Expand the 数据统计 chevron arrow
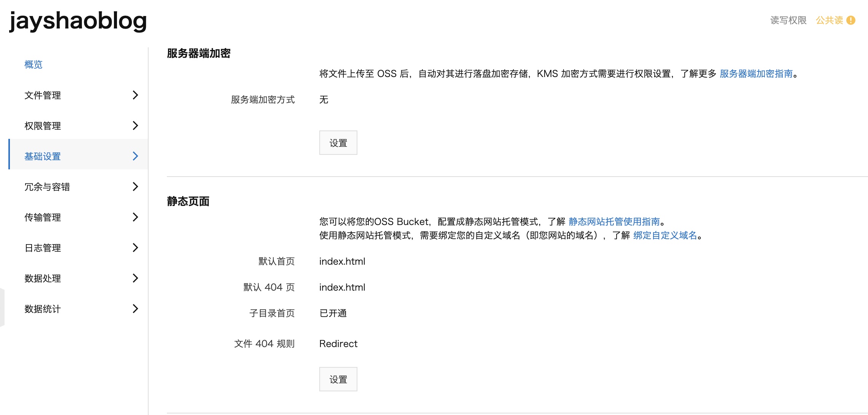The width and height of the screenshot is (868, 415). pos(135,309)
